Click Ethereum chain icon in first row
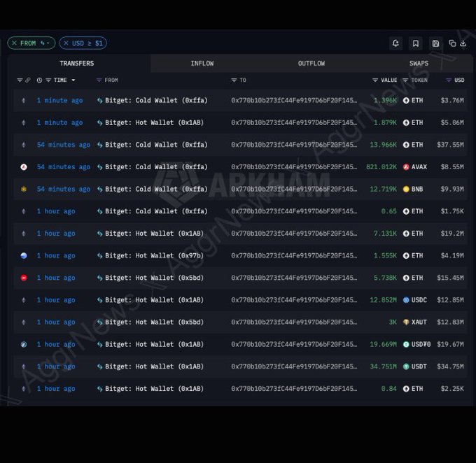Viewport: 476px width, 463px height. [24, 101]
